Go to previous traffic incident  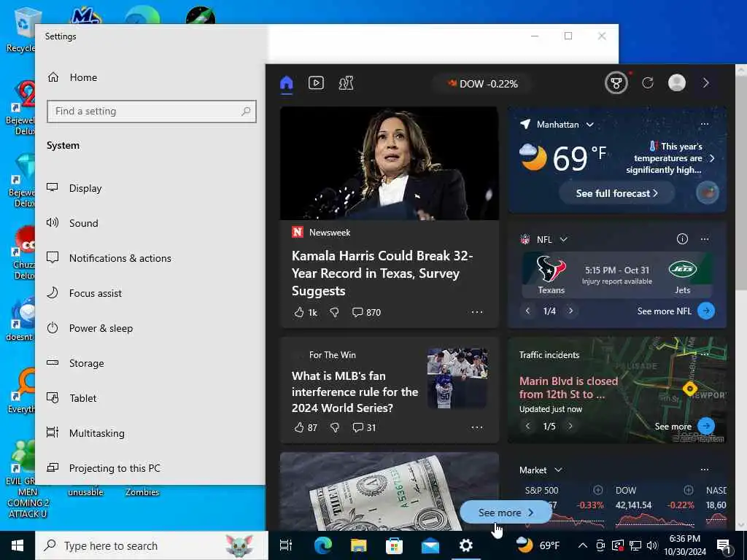click(527, 426)
